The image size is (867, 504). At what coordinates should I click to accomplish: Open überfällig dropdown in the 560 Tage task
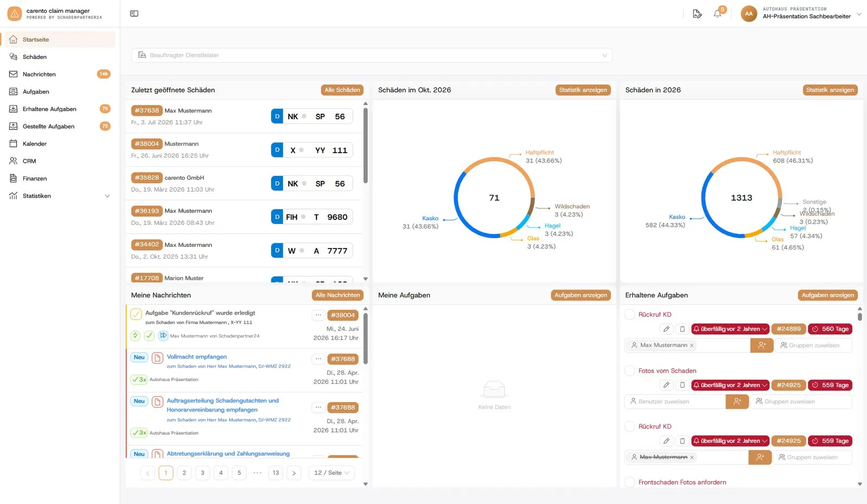tap(730, 329)
